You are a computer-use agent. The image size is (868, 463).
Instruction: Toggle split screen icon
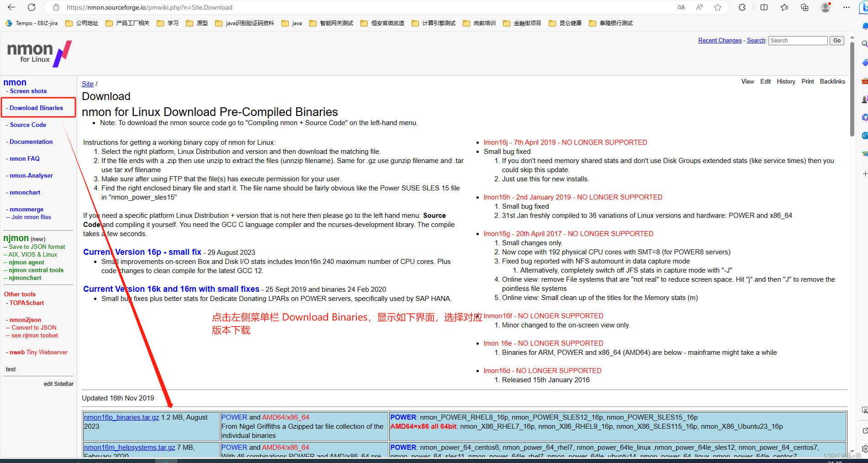point(764,7)
